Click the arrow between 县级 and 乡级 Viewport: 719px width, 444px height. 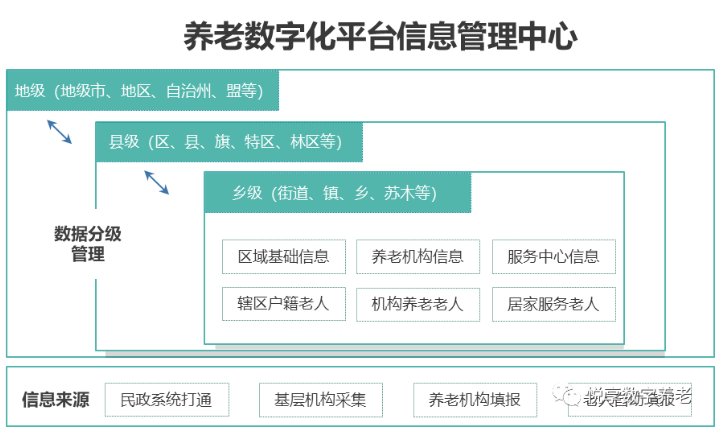[x=157, y=181]
